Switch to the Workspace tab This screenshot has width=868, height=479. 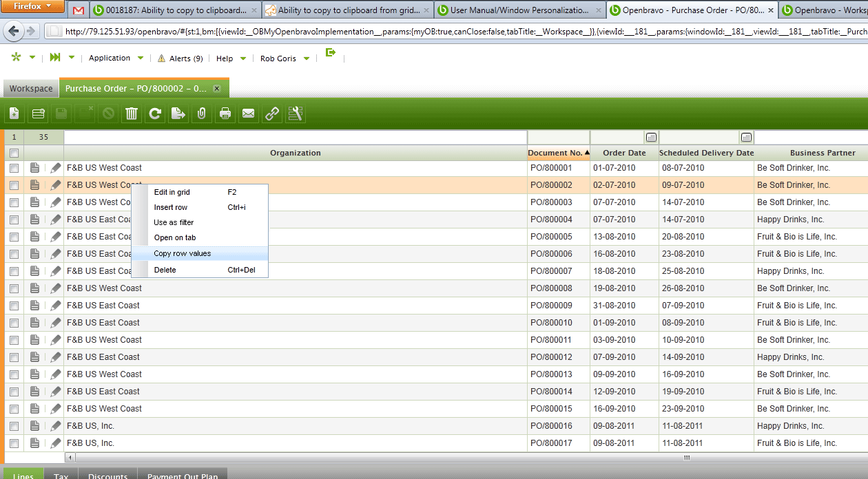pyautogui.click(x=31, y=89)
